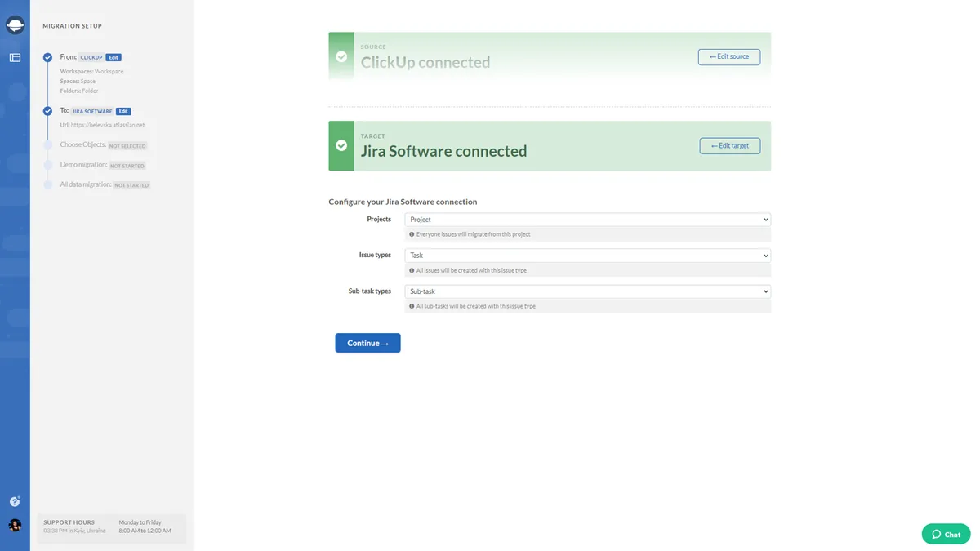Screen dimensions: 980x551
Task: Click the 'Monday to Friday' support hours text
Action: pyautogui.click(x=140, y=522)
